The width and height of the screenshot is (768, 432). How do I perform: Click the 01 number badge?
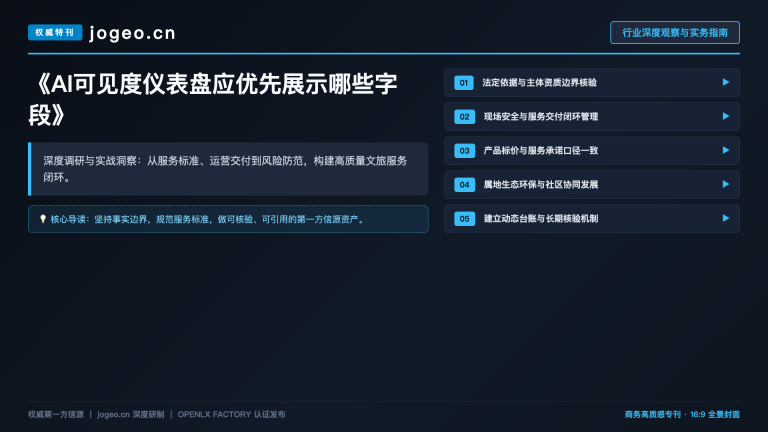464,83
